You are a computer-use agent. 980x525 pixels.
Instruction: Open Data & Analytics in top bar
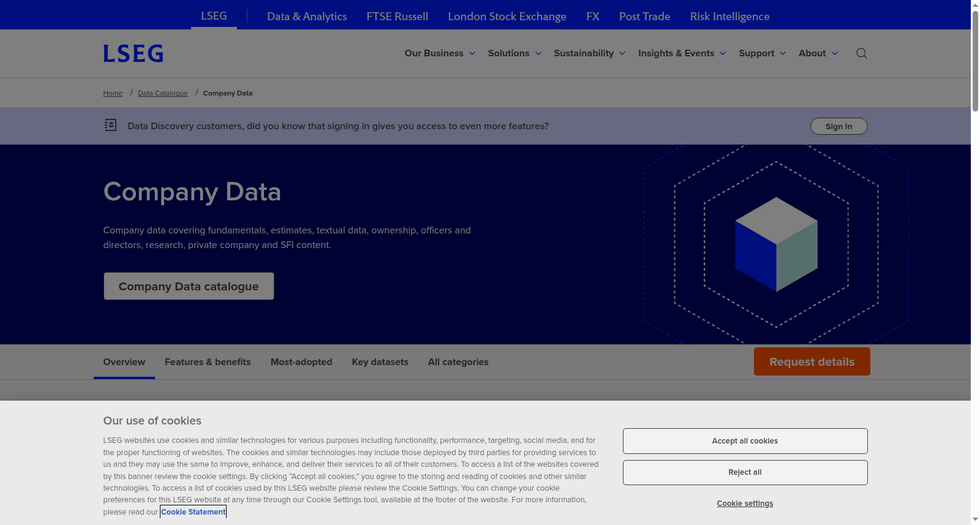pyautogui.click(x=307, y=17)
